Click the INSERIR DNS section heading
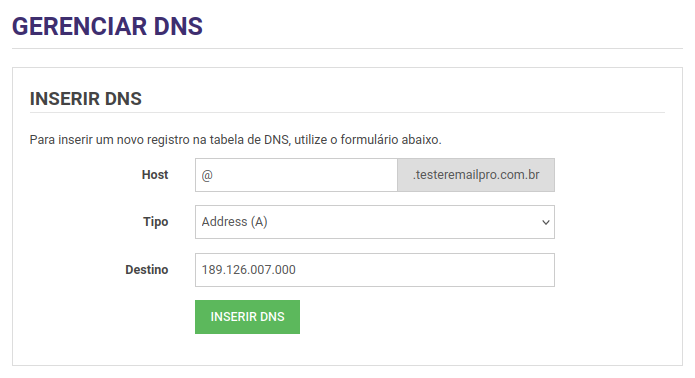This screenshot has width=695, height=378. click(86, 99)
